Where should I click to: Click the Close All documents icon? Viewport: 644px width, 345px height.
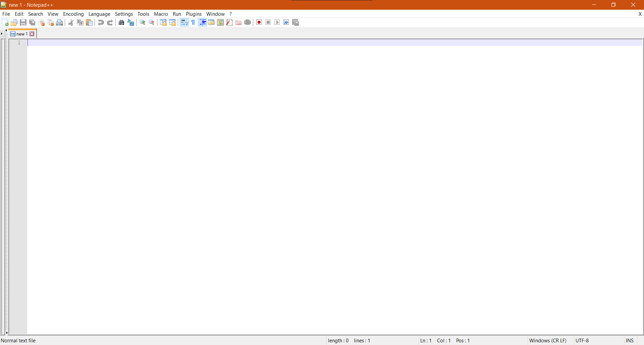pyautogui.click(x=50, y=22)
